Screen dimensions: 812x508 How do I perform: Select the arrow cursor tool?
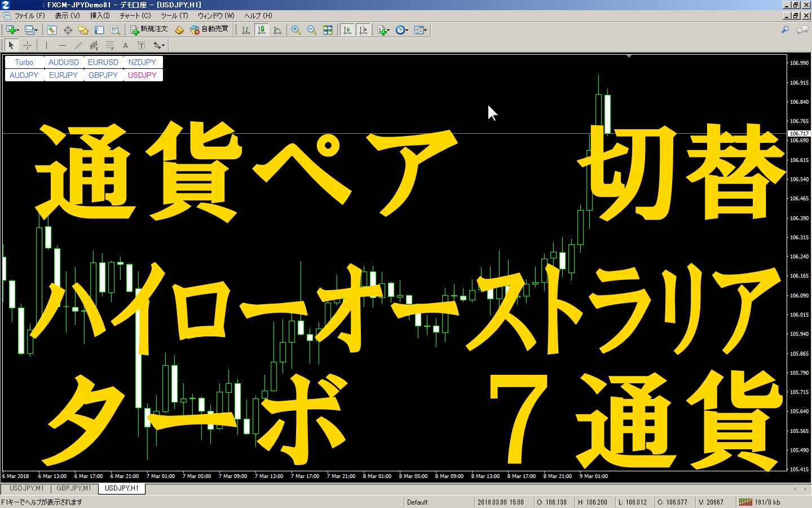tap(11, 45)
